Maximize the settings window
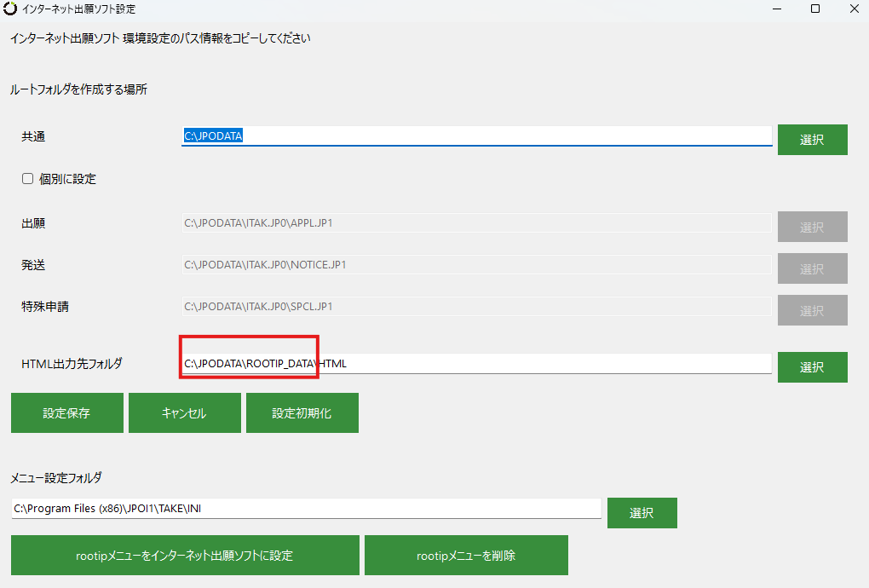Screen dimensions: 869x588 [815, 9]
